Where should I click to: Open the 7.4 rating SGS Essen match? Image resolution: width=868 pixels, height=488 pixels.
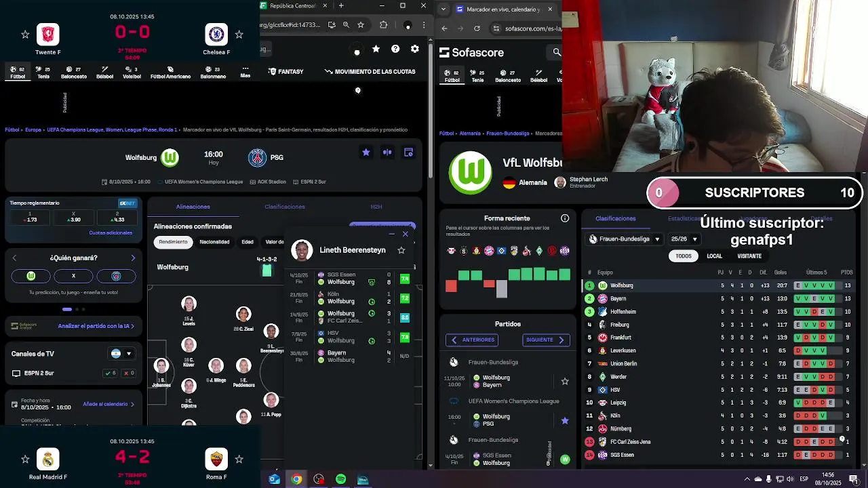point(351,279)
